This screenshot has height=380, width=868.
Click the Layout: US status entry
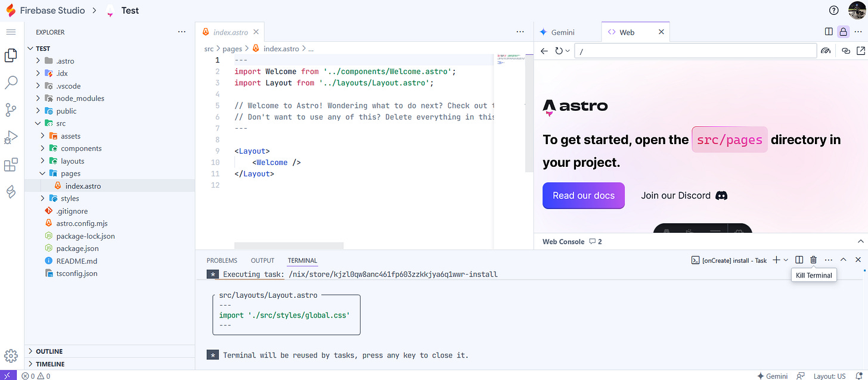tap(830, 376)
